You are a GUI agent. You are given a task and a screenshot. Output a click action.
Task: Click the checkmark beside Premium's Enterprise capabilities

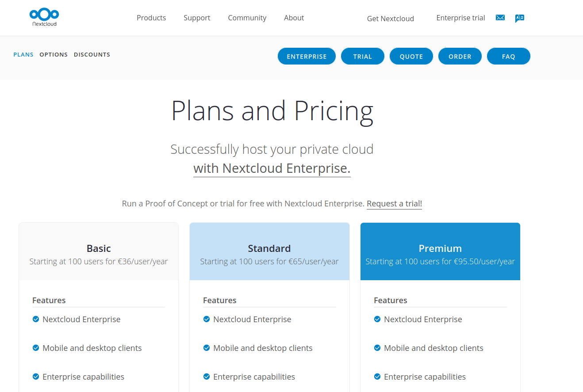coord(377,377)
